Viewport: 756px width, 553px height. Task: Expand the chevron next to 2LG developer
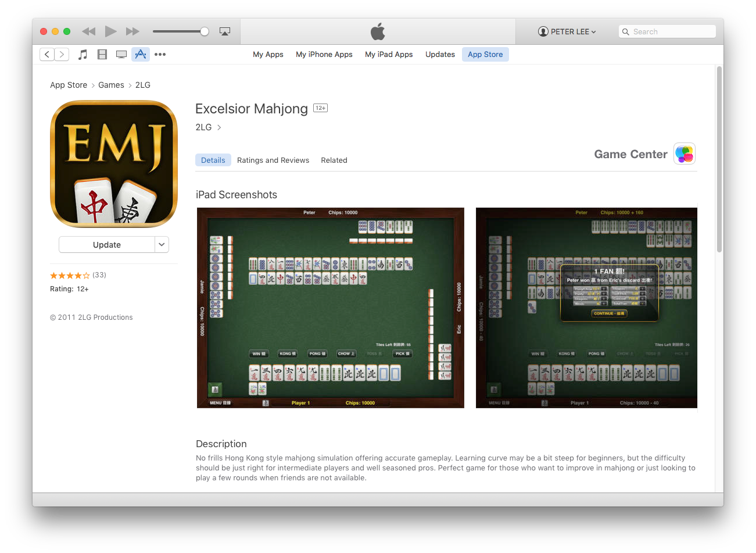(219, 127)
